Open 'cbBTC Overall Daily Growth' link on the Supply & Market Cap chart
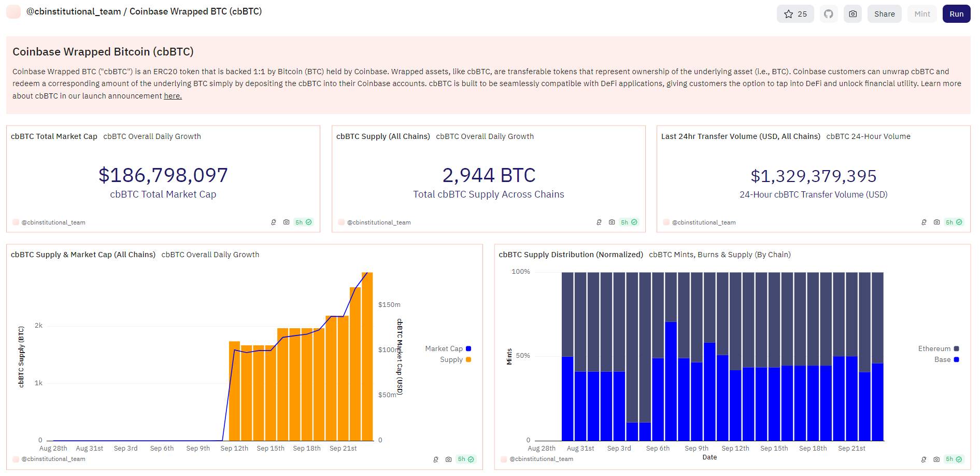This screenshot has width=980, height=476. (x=210, y=255)
